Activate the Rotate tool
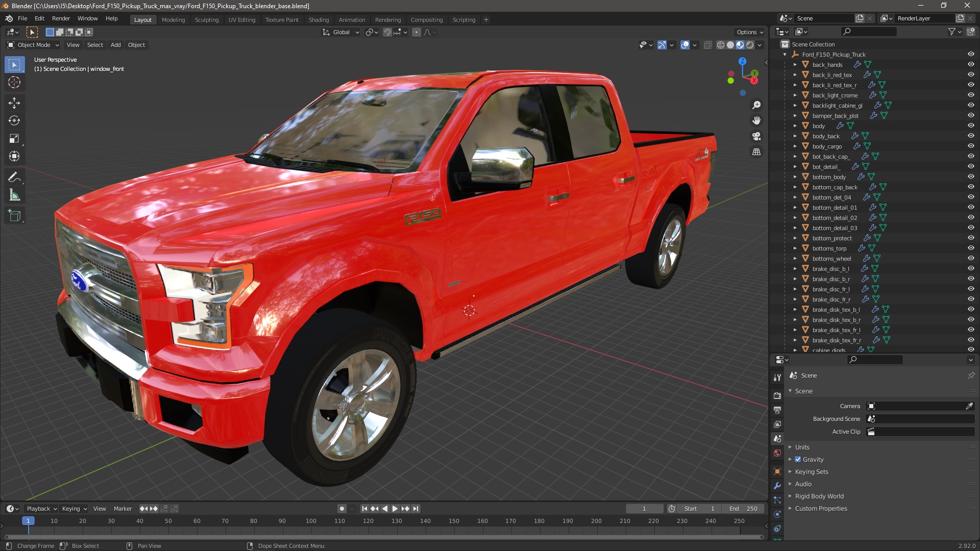Viewport: 980px width, 551px height. (x=14, y=121)
